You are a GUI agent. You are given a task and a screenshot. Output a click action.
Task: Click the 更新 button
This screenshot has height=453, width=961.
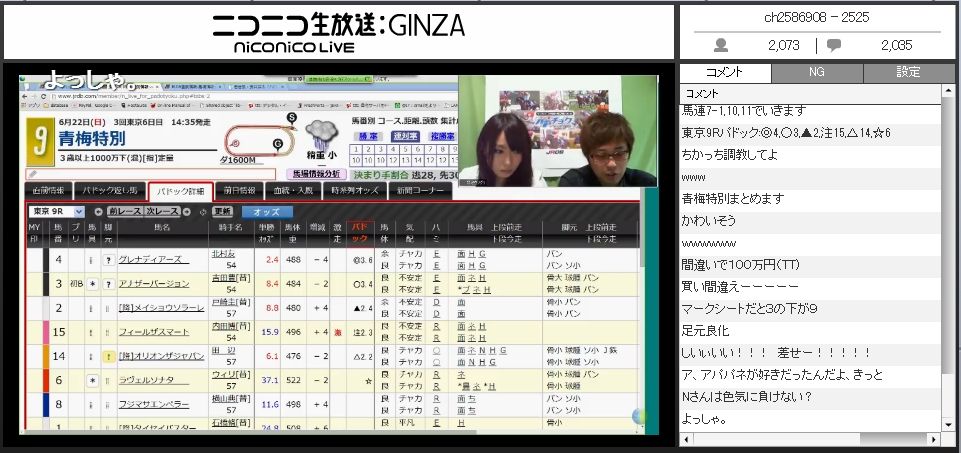pyautogui.click(x=222, y=211)
